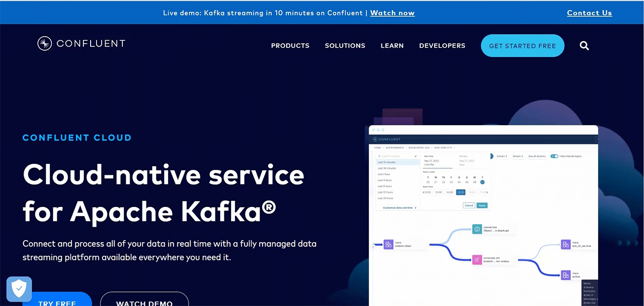The height and width of the screenshot is (306, 644).
Task: Select the 12:00 time slot
Action: tap(428, 192)
